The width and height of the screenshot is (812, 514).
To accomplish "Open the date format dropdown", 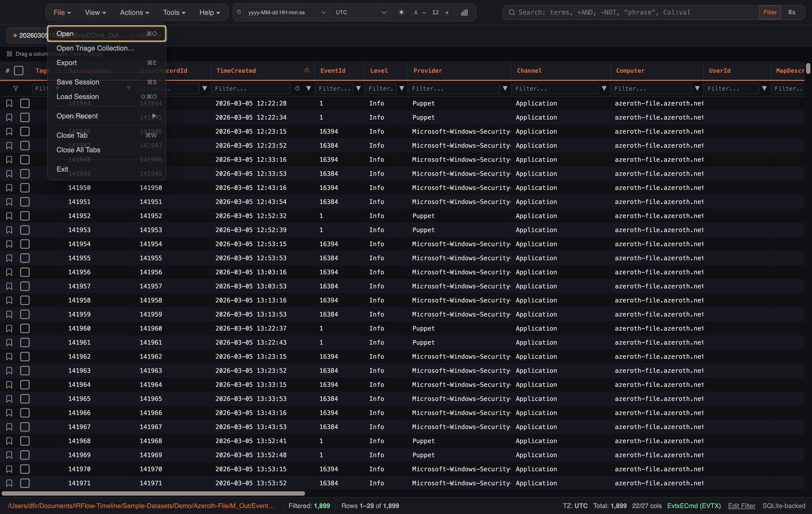I will click(x=285, y=12).
